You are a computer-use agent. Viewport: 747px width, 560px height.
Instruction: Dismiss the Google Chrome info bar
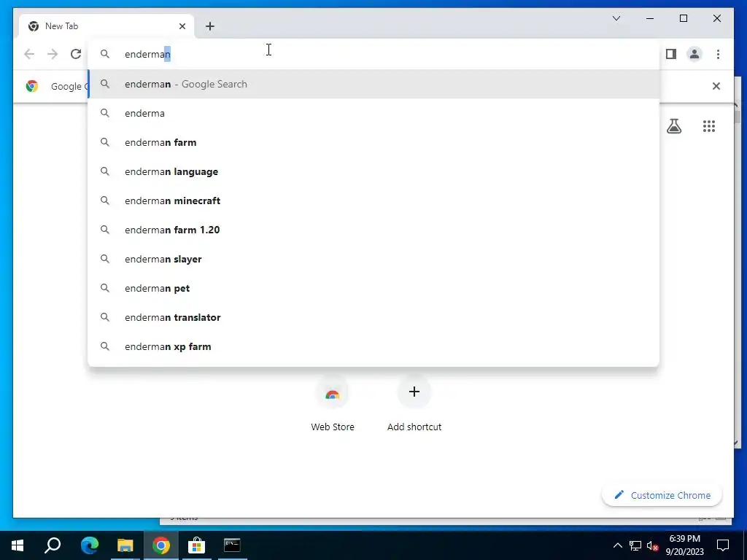pos(716,86)
